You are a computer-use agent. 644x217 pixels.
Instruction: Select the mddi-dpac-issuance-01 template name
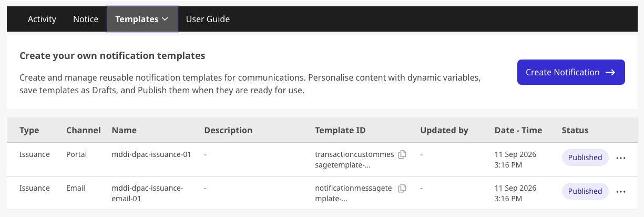click(151, 154)
